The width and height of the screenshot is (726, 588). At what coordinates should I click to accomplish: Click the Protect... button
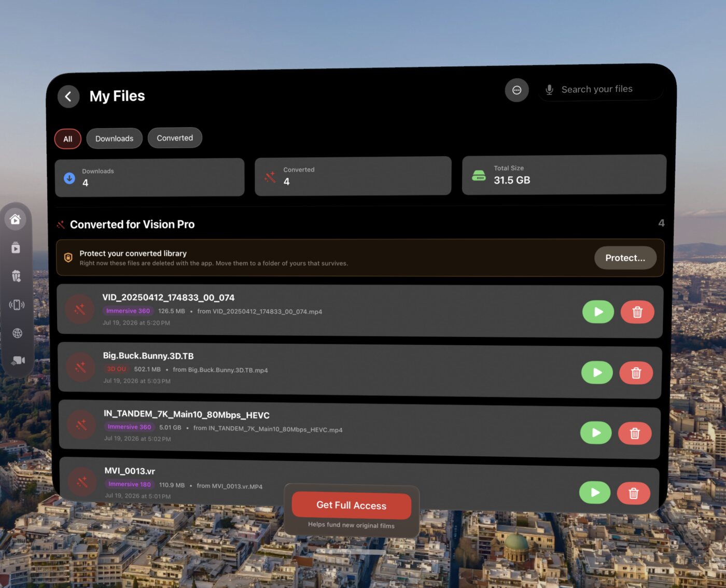[x=625, y=258]
